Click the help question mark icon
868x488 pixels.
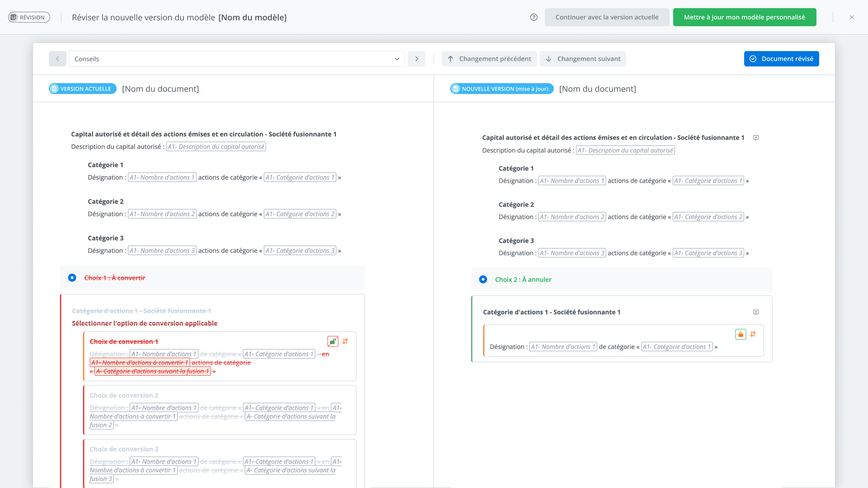click(534, 17)
